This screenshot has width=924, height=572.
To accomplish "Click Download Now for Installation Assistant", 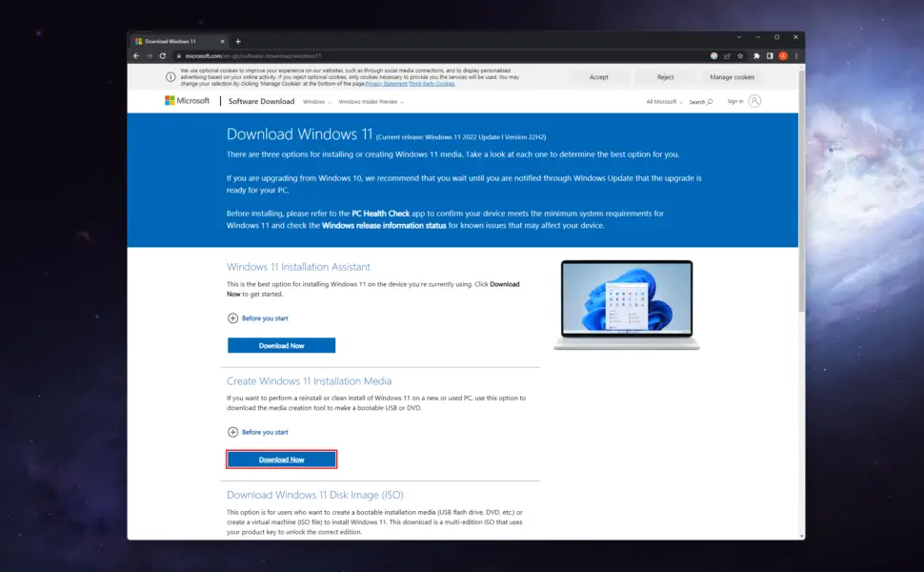I will click(x=282, y=345).
